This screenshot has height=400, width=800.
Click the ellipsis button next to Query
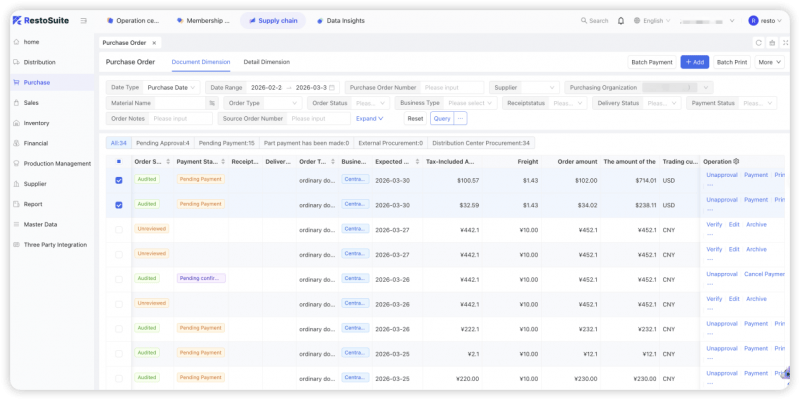(460, 118)
